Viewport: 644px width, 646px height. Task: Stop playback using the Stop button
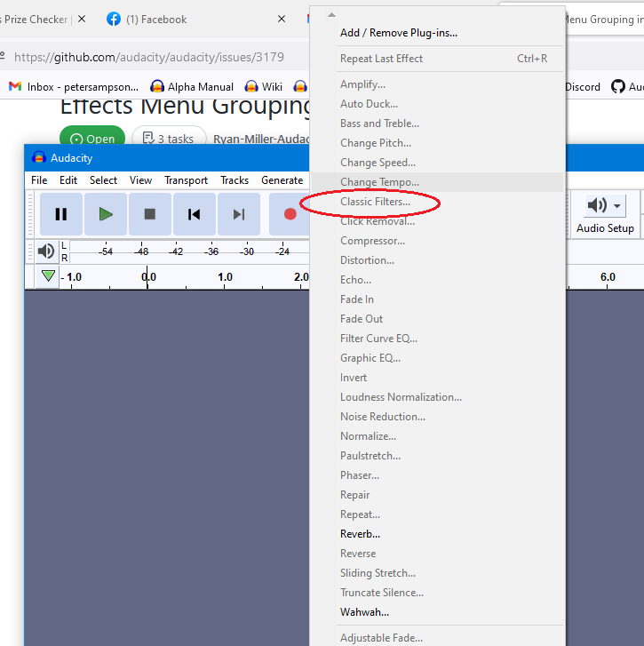point(150,214)
